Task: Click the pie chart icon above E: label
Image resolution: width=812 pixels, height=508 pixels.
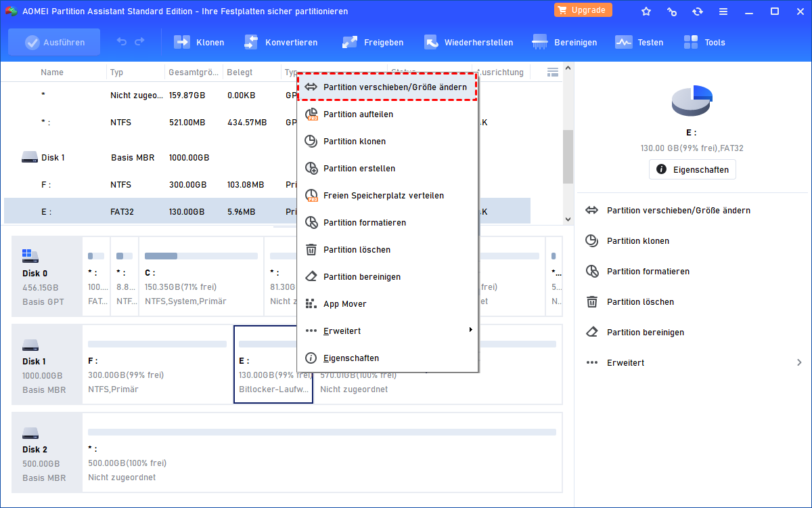Action: pyautogui.click(x=692, y=101)
